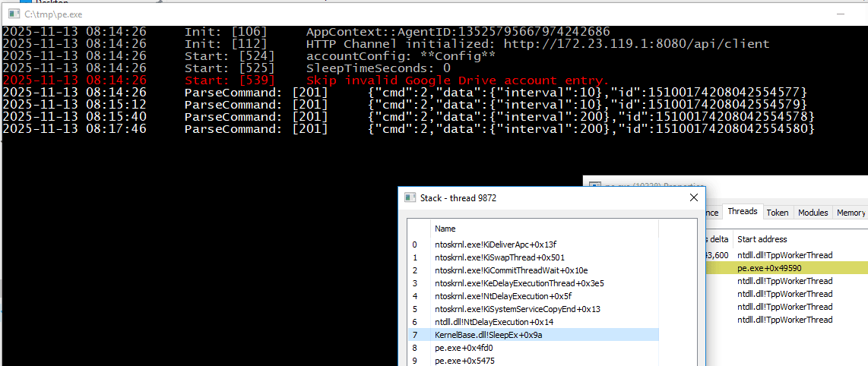Image resolution: width=868 pixels, height=366 pixels.
Task: Click the Stack window title bar icon
Action: click(409, 198)
